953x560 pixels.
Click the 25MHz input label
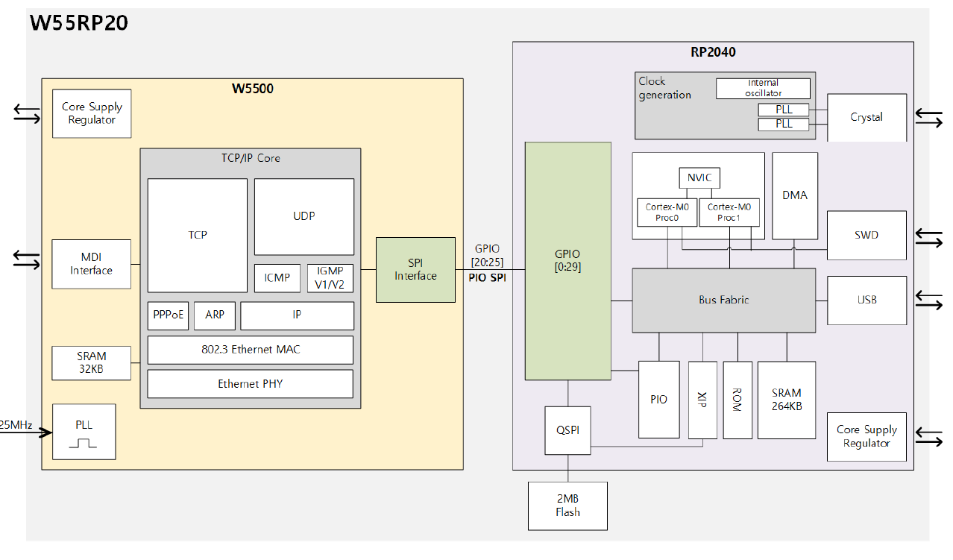pos(16,424)
